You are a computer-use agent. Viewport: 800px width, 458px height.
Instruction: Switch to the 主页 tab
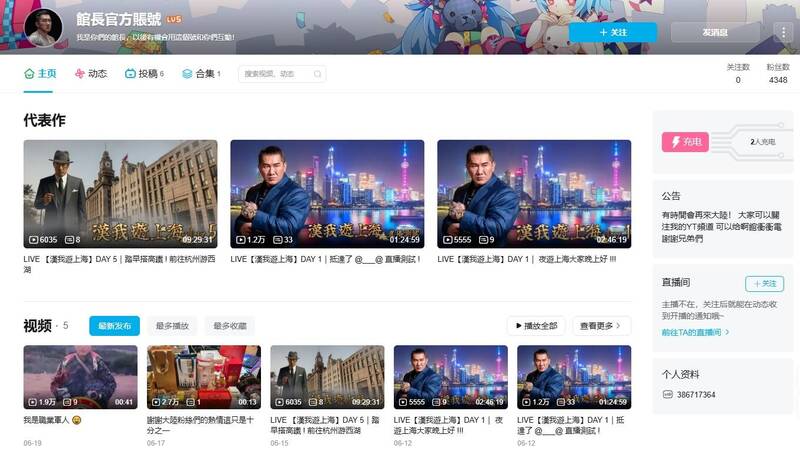(x=40, y=73)
